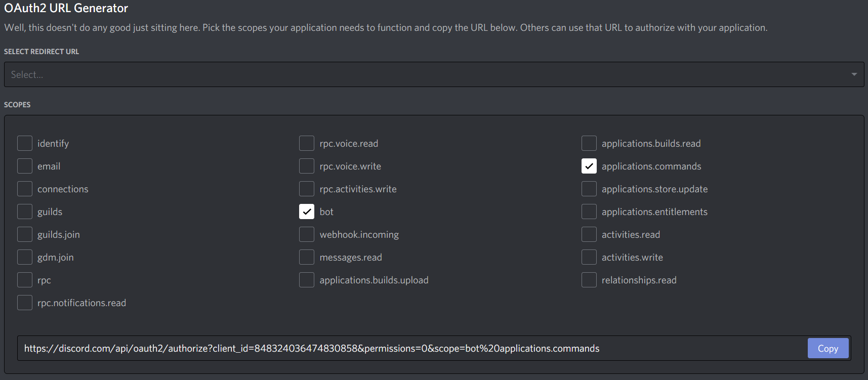This screenshot has height=380, width=868.
Task: Enable the activities.write scope
Action: click(x=589, y=257)
